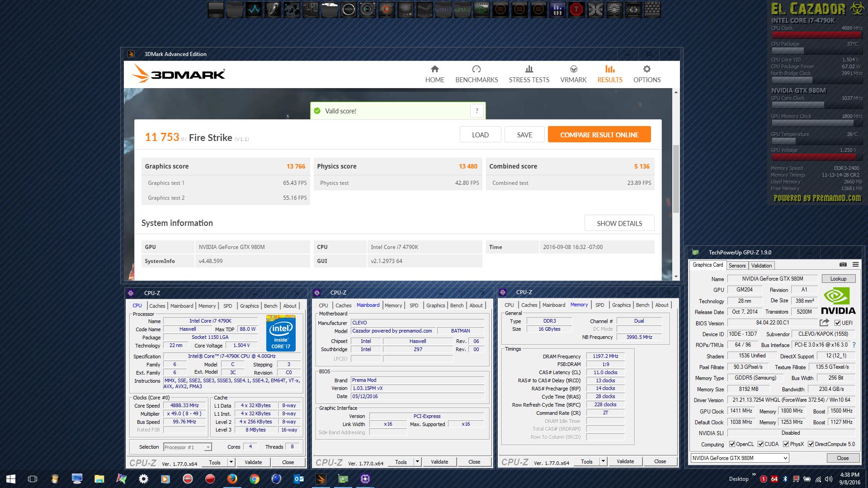Image resolution: width=868 pixels, height=488 pixels.
Task: Click the SAVE button in 3DMark
Action: tap(524, 135)
